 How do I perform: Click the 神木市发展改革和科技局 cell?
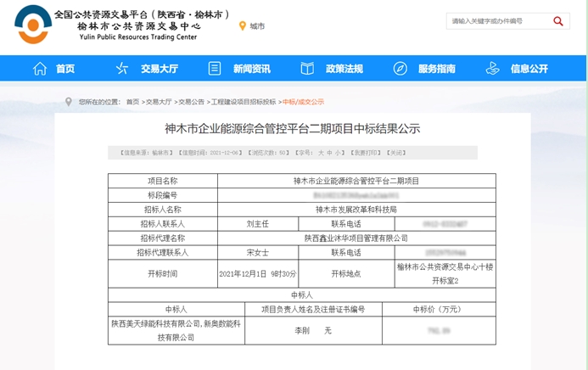356,210
